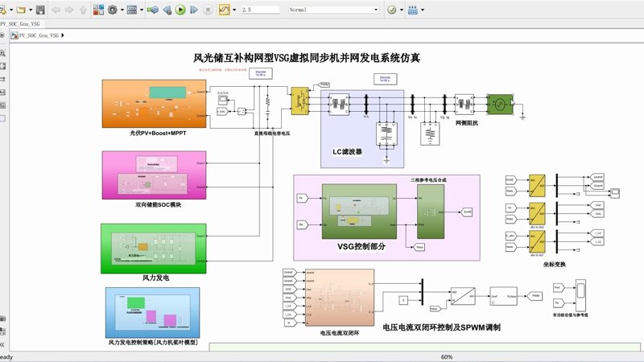Select the 双向储能SOC模块 pink subsystem block
The image size is (644, 362).
tap(154, 175)
